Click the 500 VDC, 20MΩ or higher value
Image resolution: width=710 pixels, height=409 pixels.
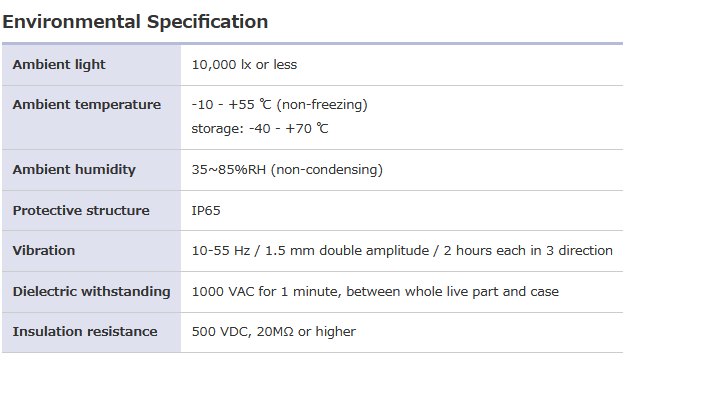[273, 332]
